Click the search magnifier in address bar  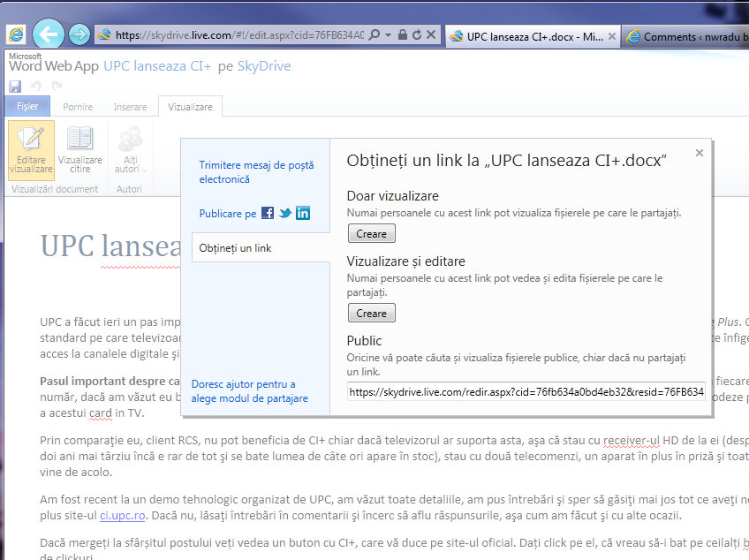[375, 34]
